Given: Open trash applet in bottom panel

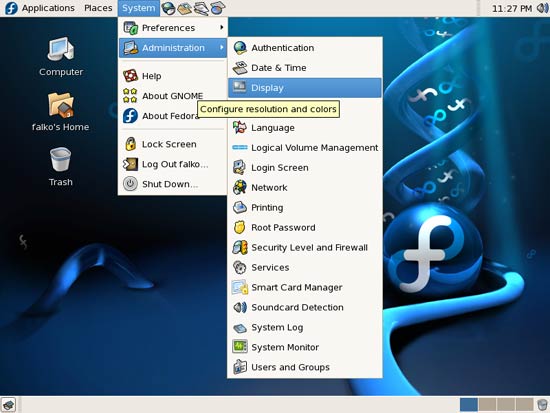Looking at the screenshot, I should tap(542, 405).
